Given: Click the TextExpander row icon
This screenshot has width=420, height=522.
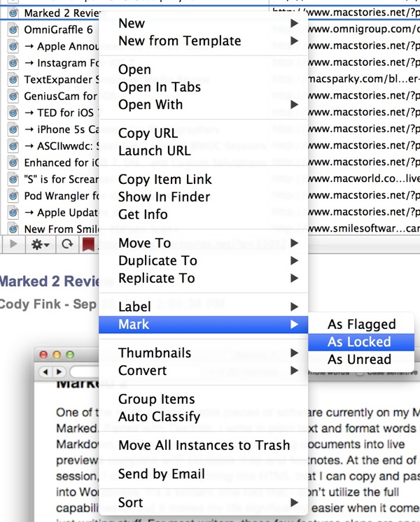Looking at the screenshot, I should [x=13, y=80].
